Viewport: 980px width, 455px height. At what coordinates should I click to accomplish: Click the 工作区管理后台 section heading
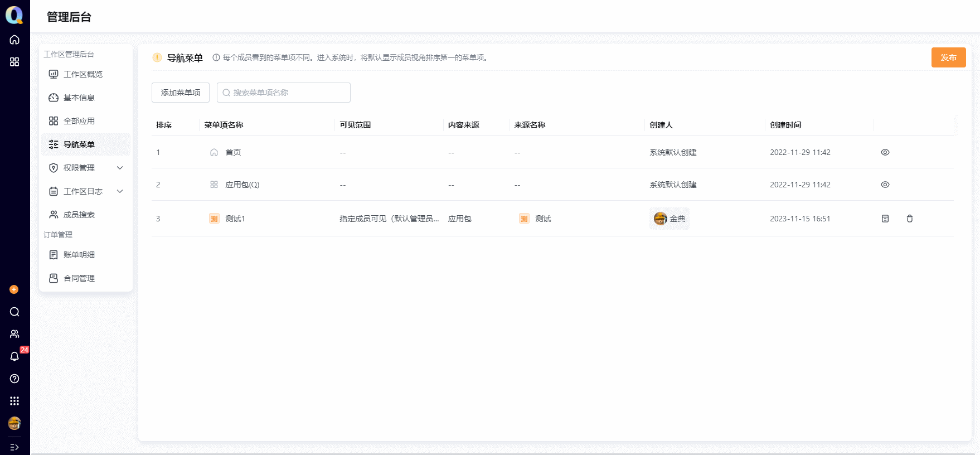click(69, 54)
